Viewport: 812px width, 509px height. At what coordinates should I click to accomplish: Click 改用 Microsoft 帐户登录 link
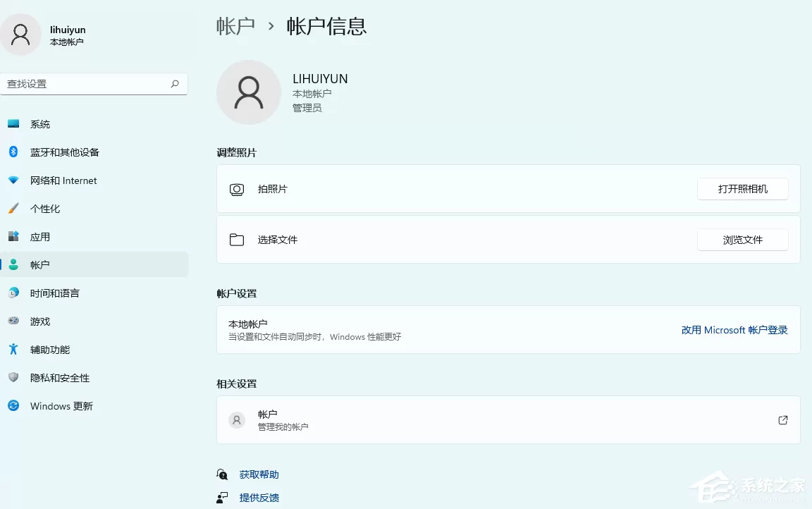coord(734,330)
